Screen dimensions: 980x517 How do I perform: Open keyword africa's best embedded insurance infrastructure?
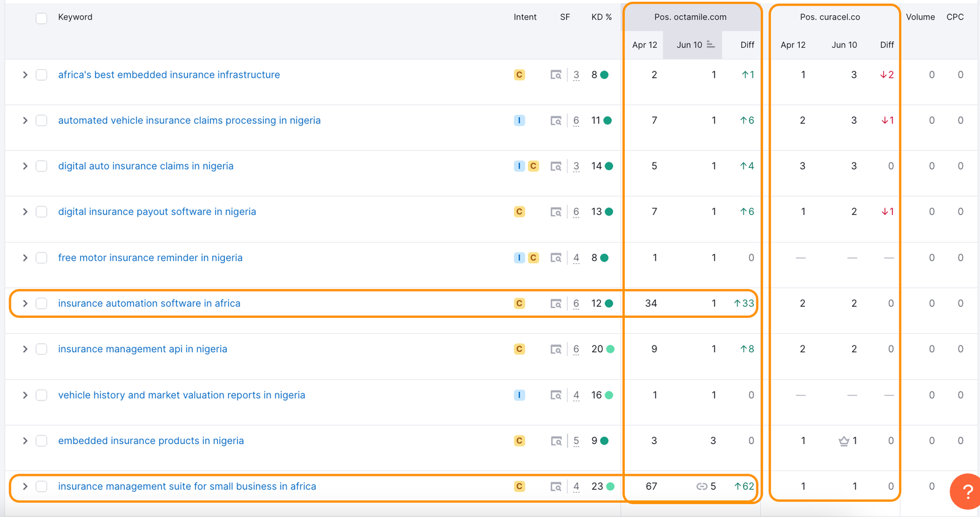169,75
